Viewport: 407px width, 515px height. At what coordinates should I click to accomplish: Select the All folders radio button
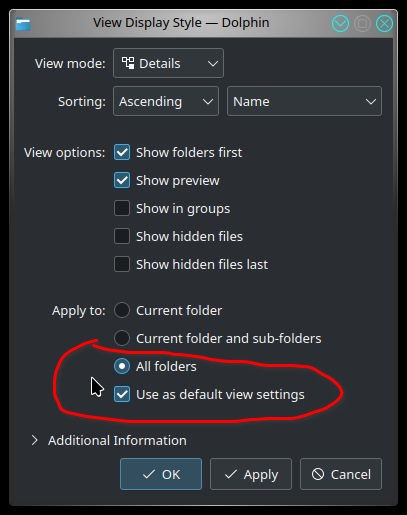pyautogui.click(x=122, y=366)
